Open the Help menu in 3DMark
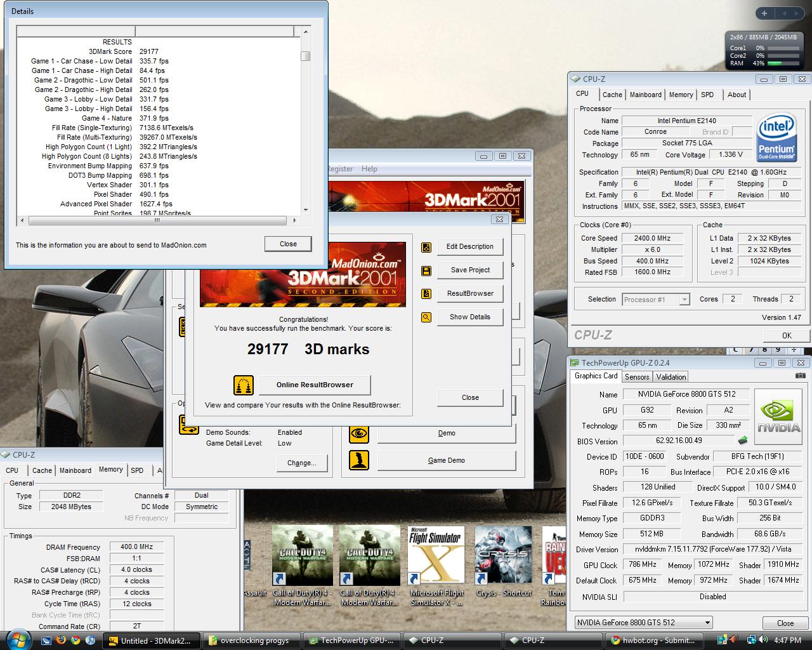Image resolution: width=812 pixels, height=650 pixels. click(x=369, y=169)
